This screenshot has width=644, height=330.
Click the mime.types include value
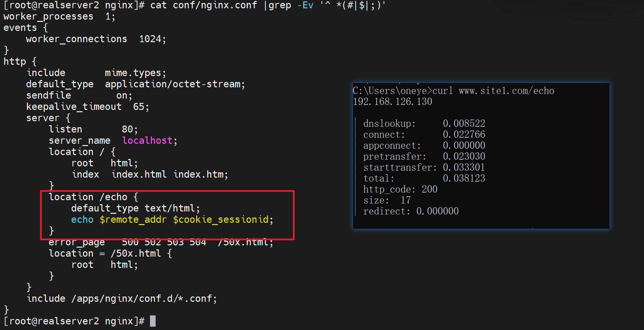pos(135,73)
